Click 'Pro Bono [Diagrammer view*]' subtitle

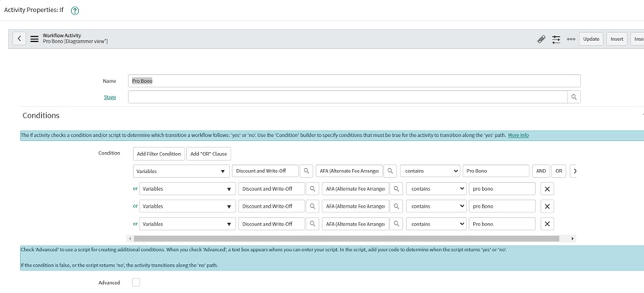75,41
